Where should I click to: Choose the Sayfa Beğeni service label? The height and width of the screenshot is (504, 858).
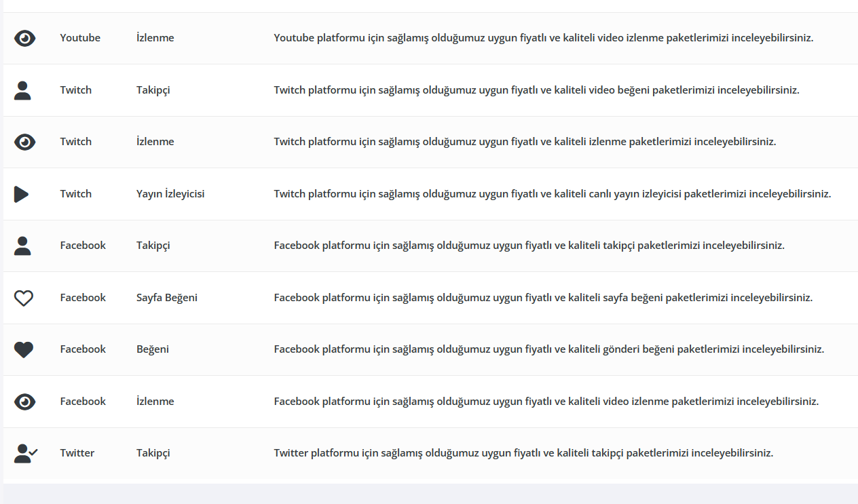click(167, 298)
